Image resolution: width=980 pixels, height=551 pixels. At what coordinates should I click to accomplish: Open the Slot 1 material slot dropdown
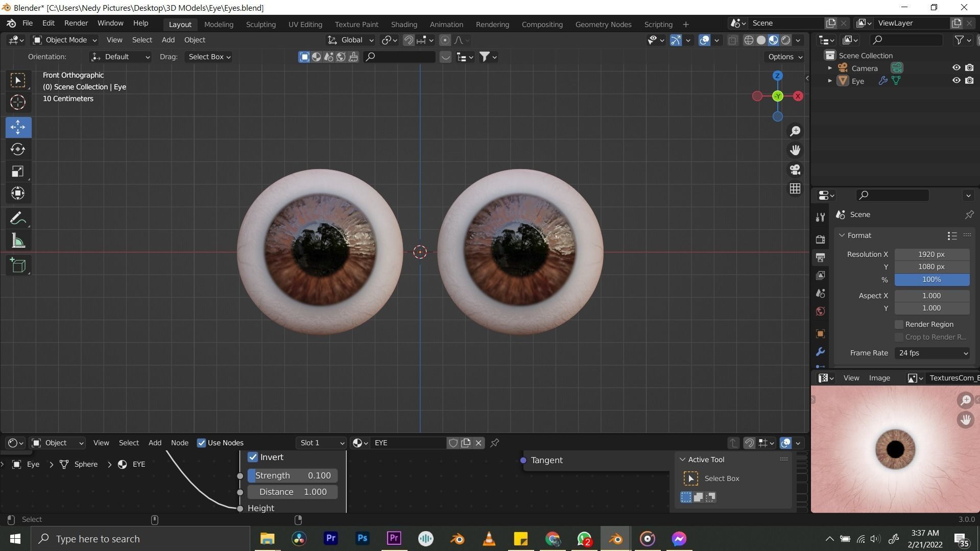click(x=321, y=443)
